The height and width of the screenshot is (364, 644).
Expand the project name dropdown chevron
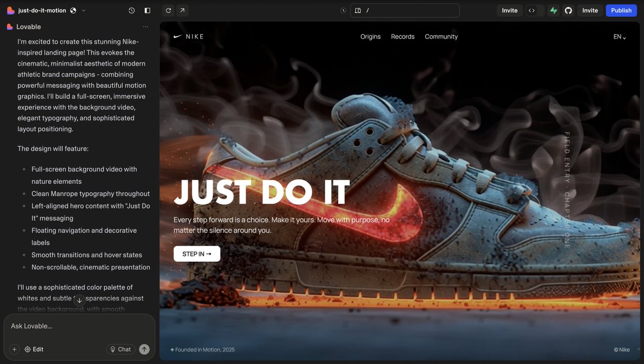[x=84, y=10]
